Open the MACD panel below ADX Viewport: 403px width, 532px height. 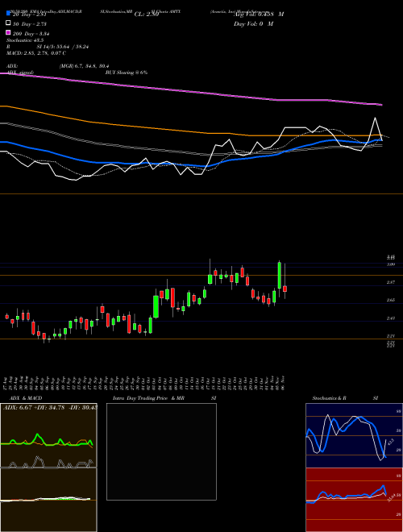tap(48, 500)
